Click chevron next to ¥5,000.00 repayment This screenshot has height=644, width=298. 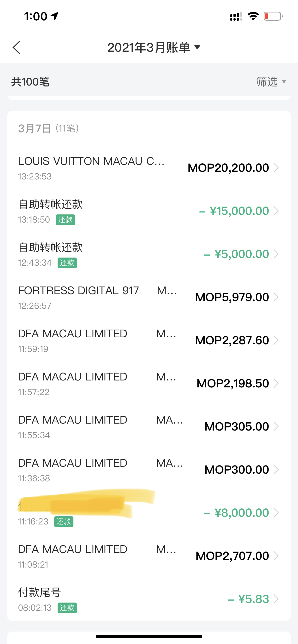pyautogui.click(x=276, y=254)
